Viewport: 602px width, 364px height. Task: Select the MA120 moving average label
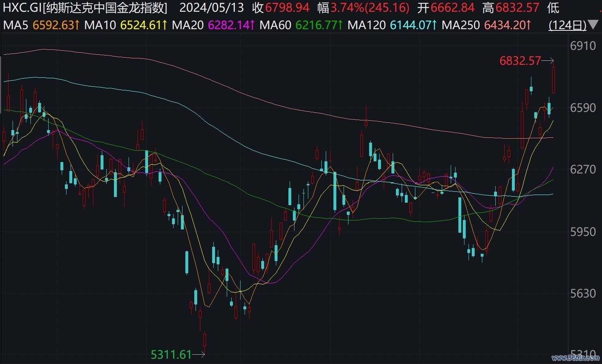click(x=366, y=26)
